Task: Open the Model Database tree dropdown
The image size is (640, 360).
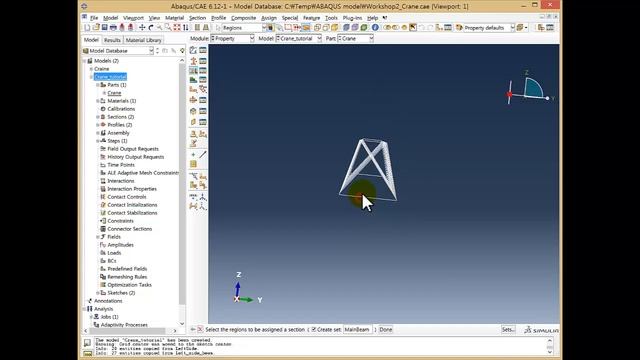Action: (118, 51)
